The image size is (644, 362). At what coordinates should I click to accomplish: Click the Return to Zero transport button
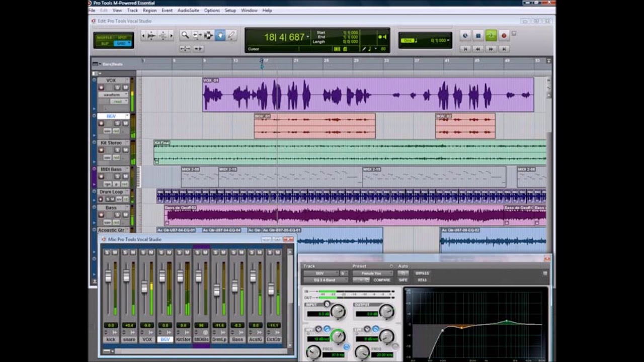coord(465,49)
